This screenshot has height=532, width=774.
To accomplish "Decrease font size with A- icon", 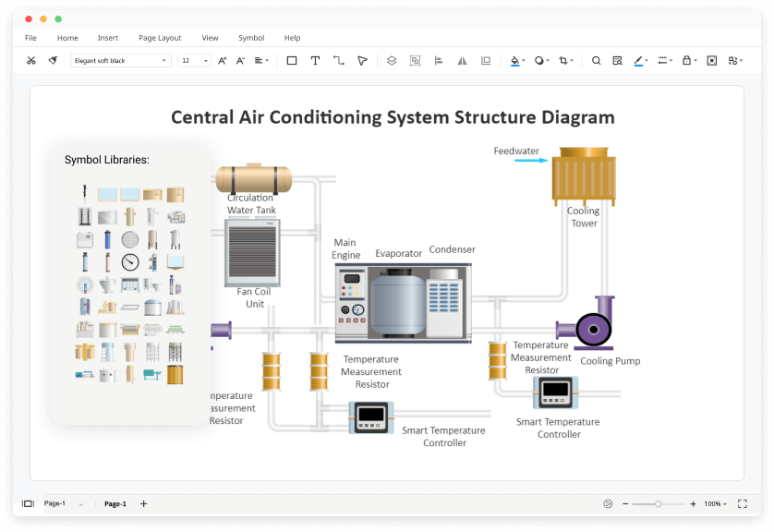I will [x=240, y=61].
